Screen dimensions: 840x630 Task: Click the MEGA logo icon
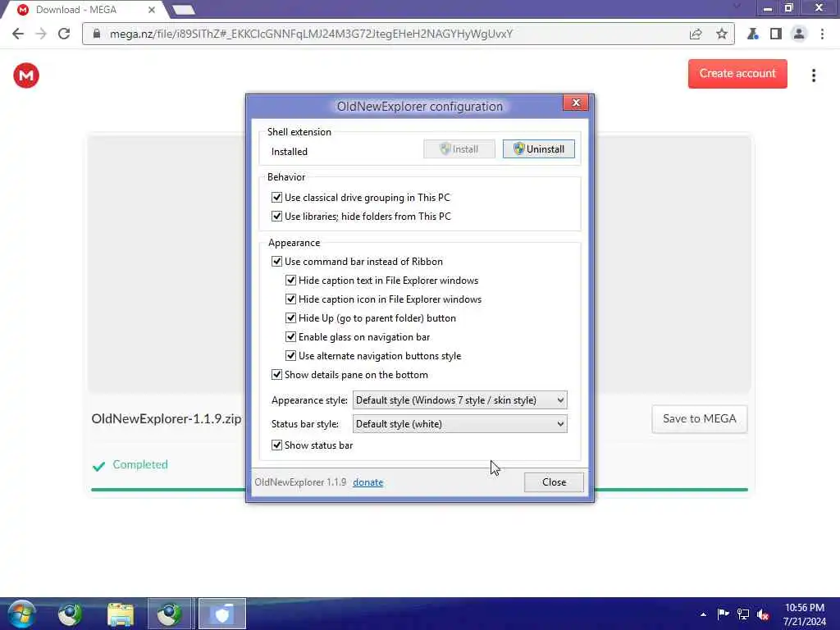(x=25, y=75)
